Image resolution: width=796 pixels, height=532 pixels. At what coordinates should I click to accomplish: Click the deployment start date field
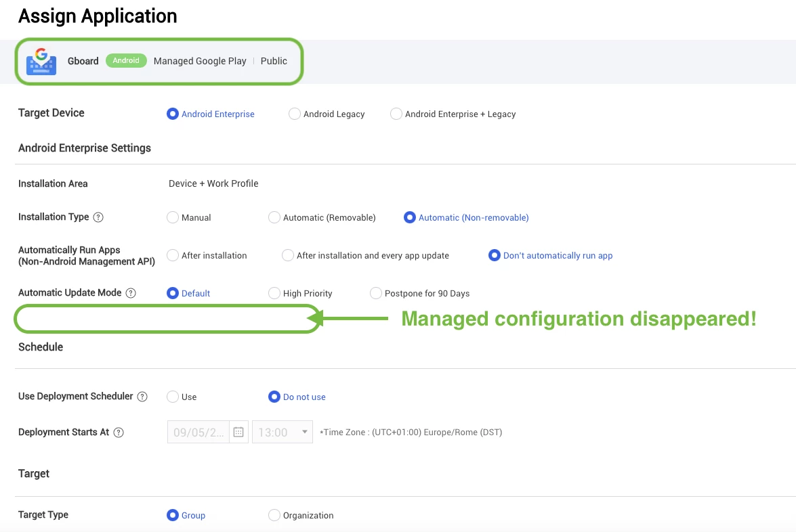click(198, 433)
